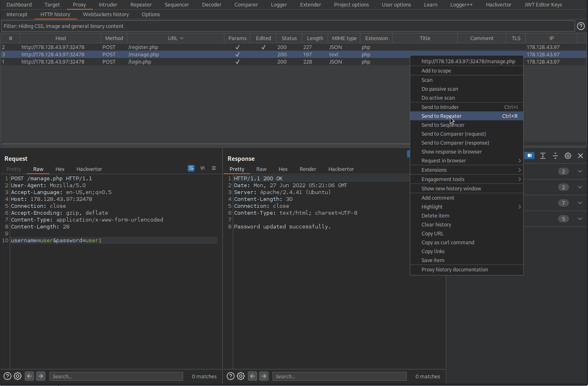Focus the response search field
Screen dimensions: 588x386
pyautogui.click(x=339, y=376)
